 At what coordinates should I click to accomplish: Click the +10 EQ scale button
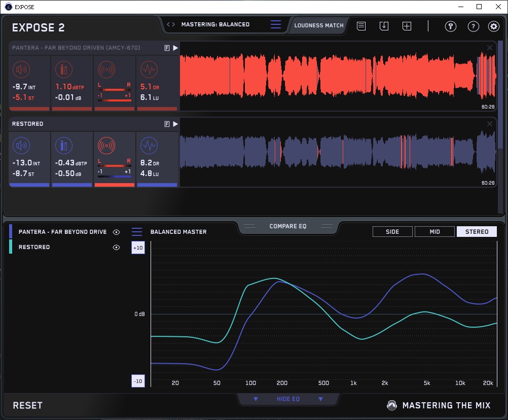pos(138,247)
